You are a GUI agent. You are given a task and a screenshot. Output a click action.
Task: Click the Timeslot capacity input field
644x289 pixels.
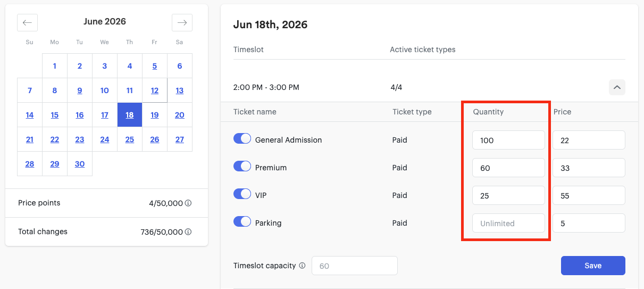tap(355, 266)
